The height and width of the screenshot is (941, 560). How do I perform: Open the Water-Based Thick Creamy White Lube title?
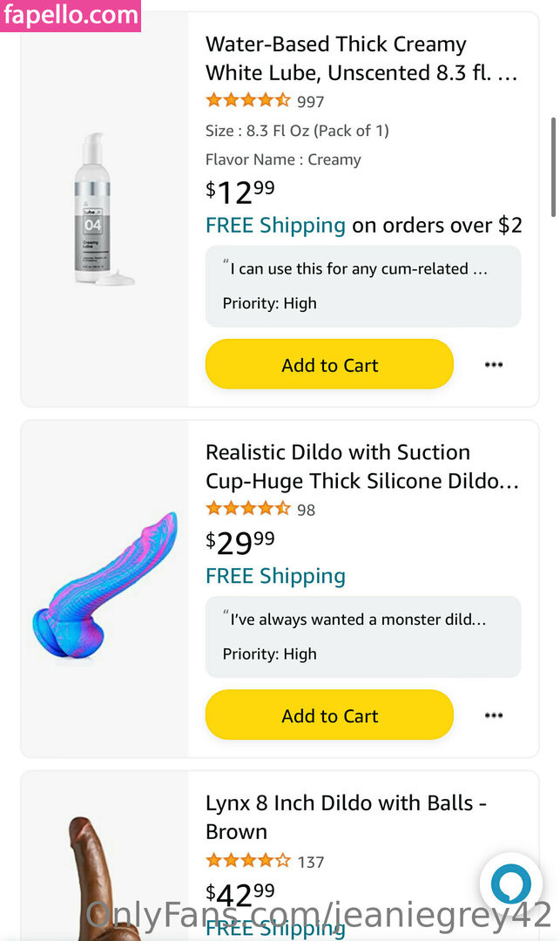361,58
